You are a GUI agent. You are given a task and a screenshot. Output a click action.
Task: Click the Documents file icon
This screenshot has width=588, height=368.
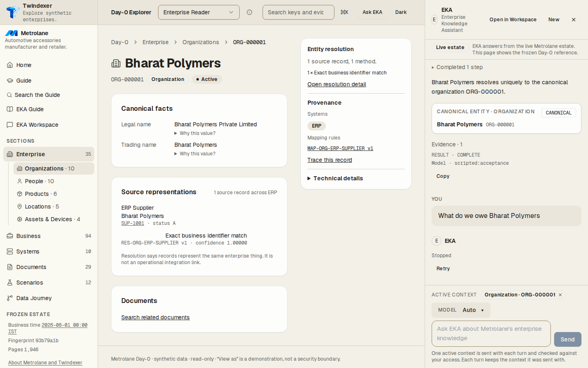point(10,267)
